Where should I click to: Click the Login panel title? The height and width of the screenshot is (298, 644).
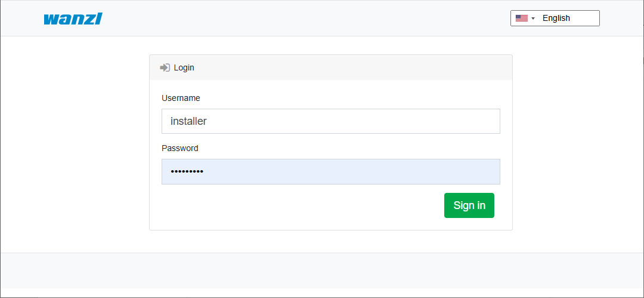point(184,67)
